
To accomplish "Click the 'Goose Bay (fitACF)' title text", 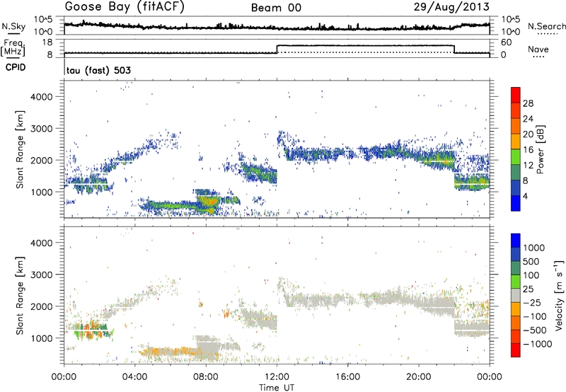I will (x=125, y=6).
